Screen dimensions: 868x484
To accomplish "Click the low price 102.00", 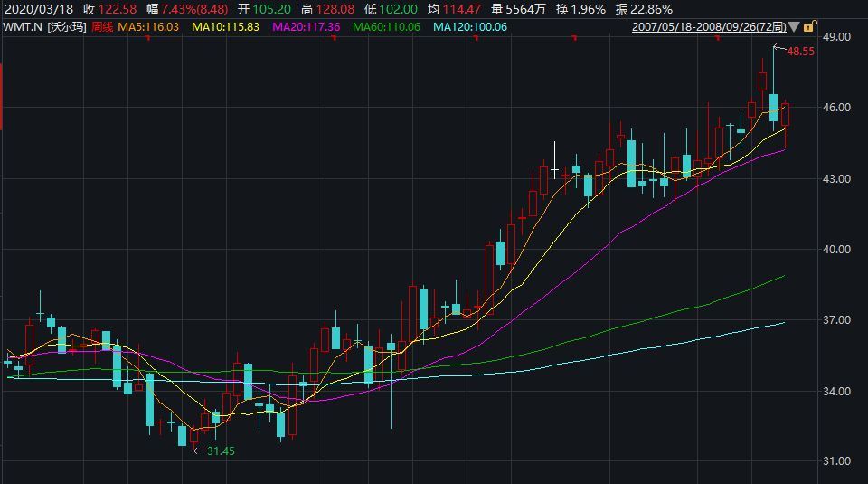I will [x=398, y=9].
